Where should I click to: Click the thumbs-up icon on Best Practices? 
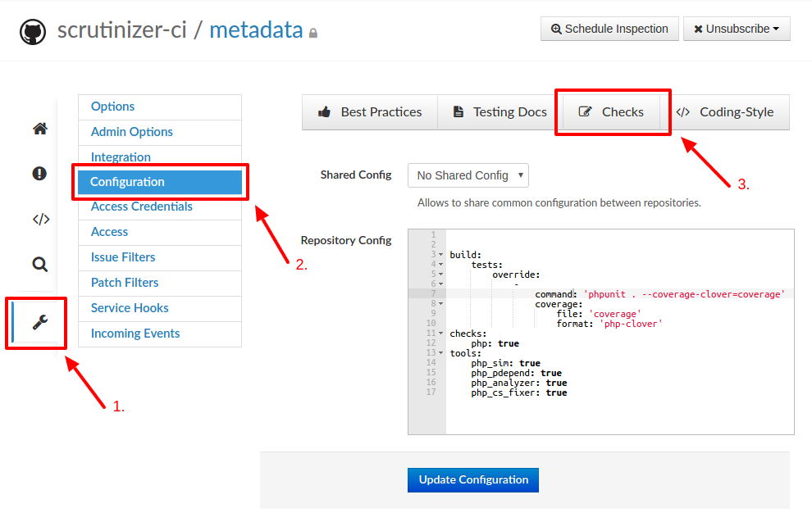click(x=324, y=111)
